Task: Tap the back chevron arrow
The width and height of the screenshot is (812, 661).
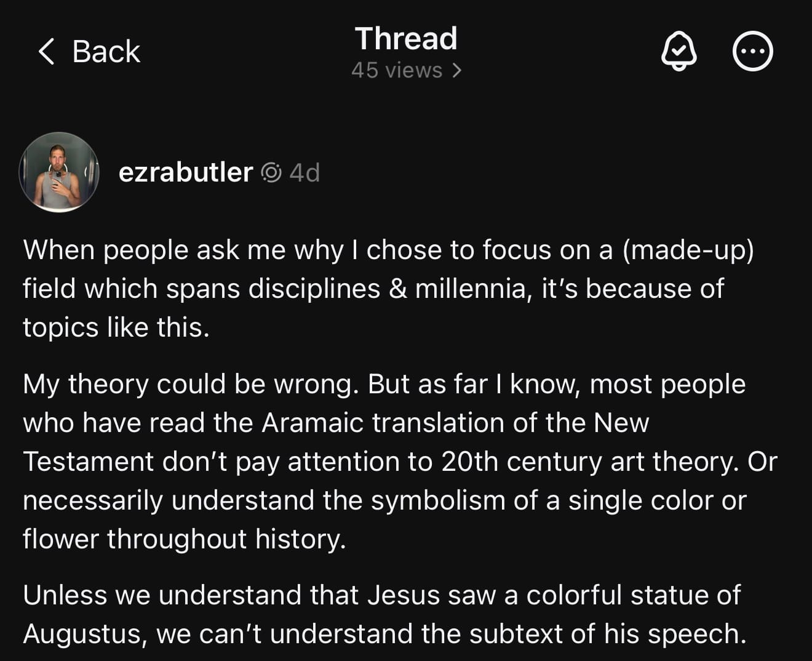Action: (x=47, y=51)
